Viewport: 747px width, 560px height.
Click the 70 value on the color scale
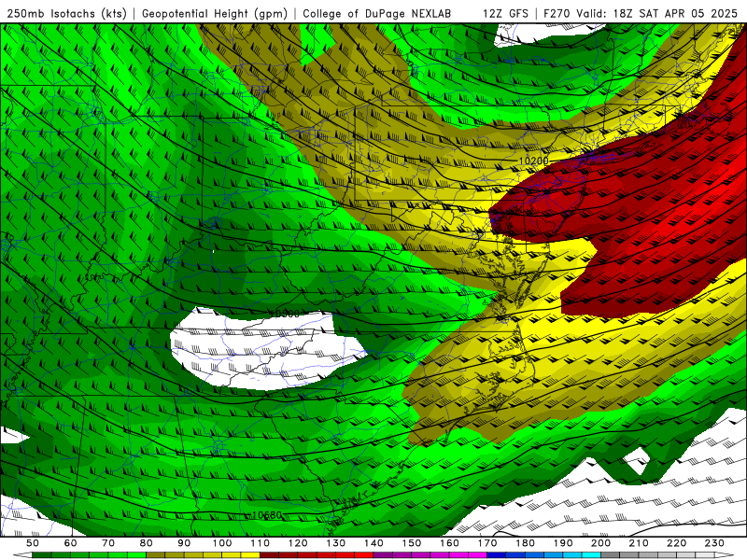[108, 543]
